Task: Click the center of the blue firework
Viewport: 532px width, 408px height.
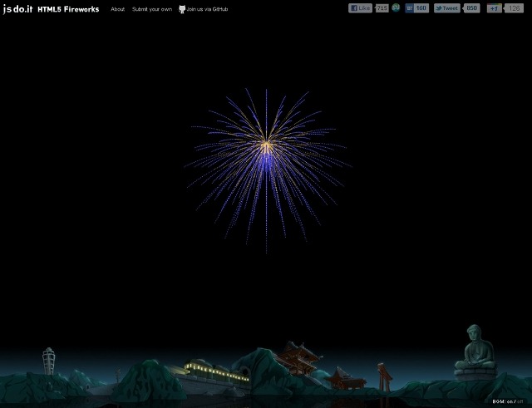Action: (x=266, y=147)
